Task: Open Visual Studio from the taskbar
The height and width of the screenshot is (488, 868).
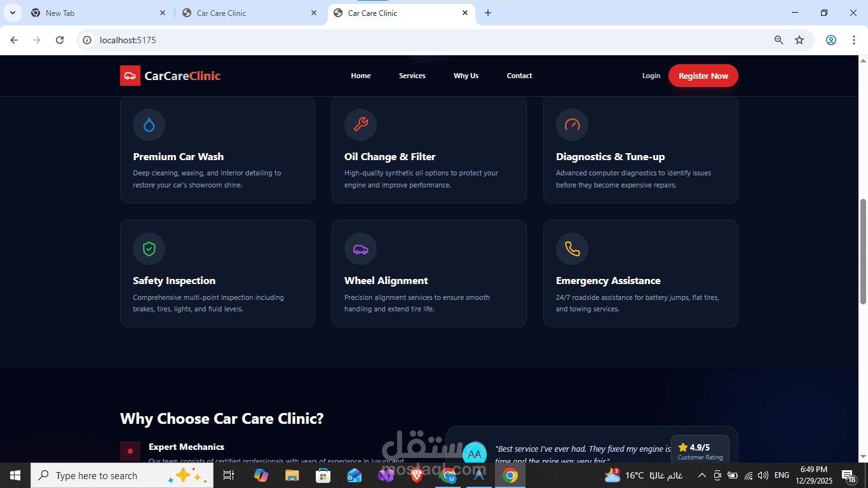Action: 386,475
